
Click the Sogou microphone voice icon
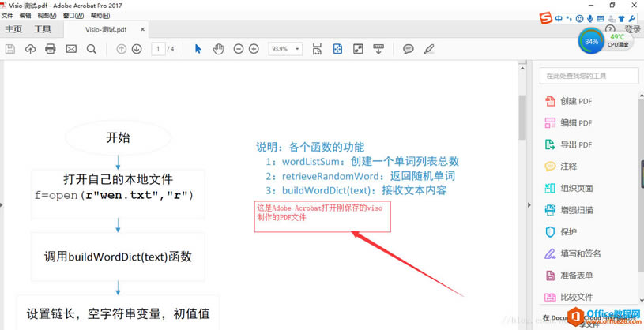click(x=589, y=18)
